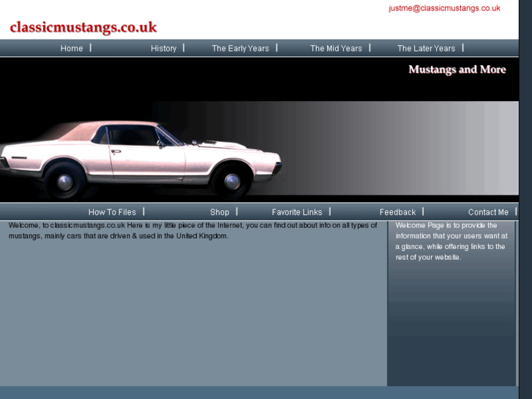Go to the History page
The image size is (532, 399).
[x=163, y=48]
